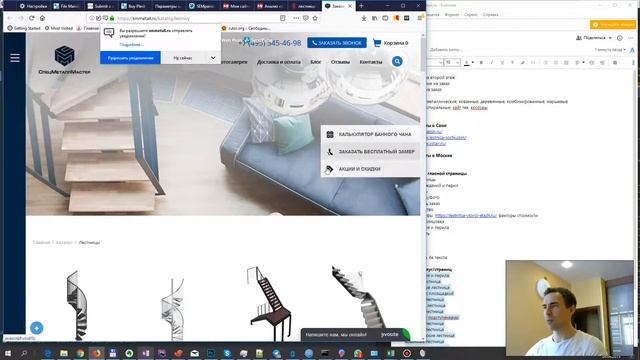Reload the page in Firefox
Screen dimensions: 640x360
31,18
